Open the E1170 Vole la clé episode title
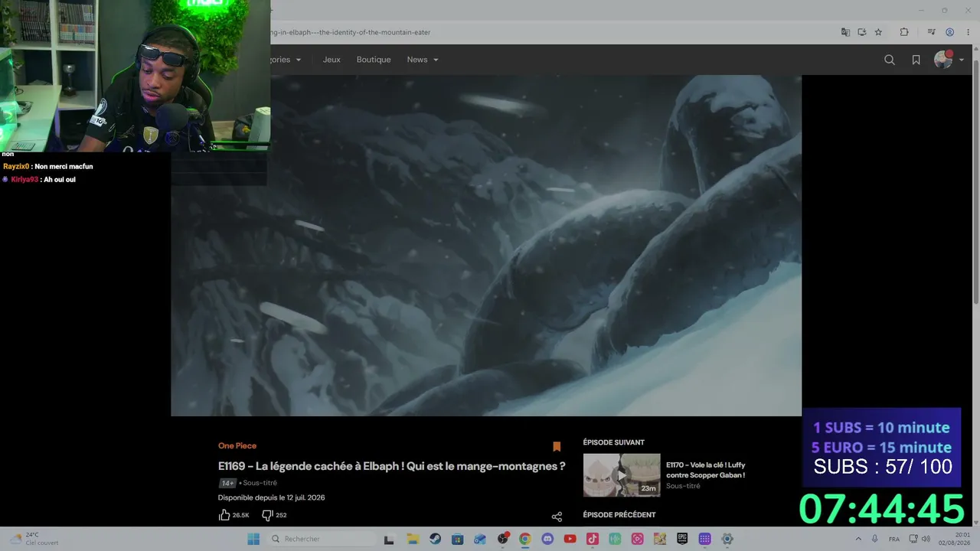 (x=705, y=470)
